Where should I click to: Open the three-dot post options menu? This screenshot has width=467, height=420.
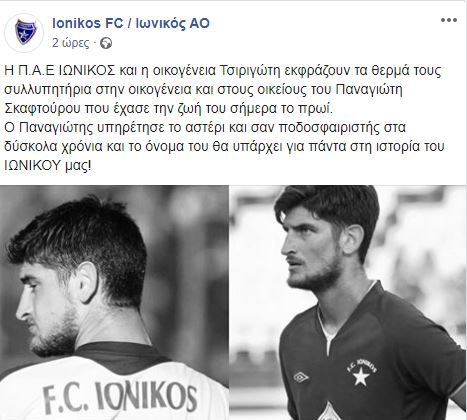(449, 20)
